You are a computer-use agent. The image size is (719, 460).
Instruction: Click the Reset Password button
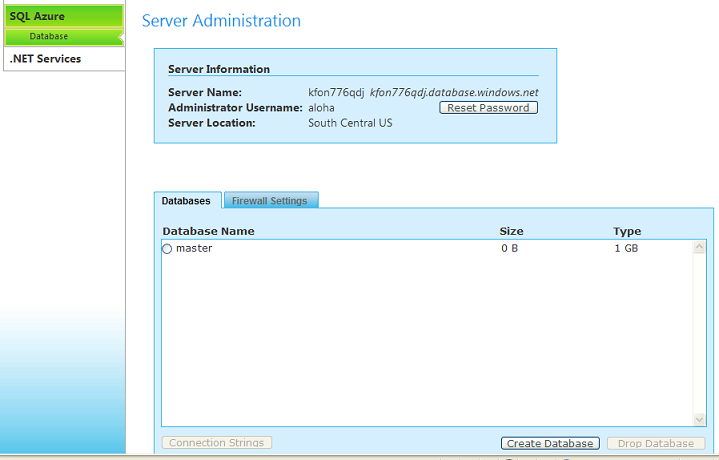(488, 108)
